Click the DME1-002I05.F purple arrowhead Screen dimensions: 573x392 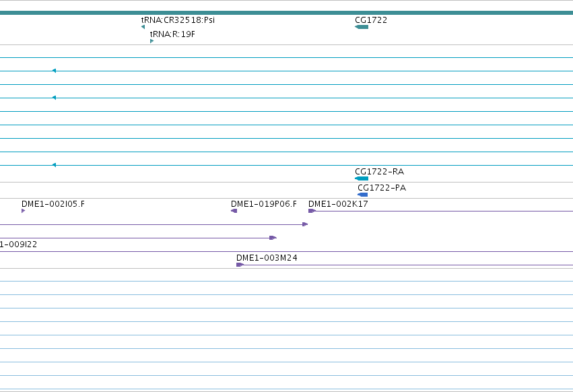(x=23, y=211)
